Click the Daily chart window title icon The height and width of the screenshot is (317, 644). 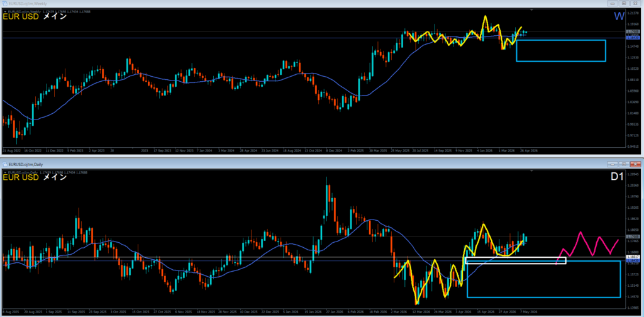pyautogui.click(x=4, y=164)
